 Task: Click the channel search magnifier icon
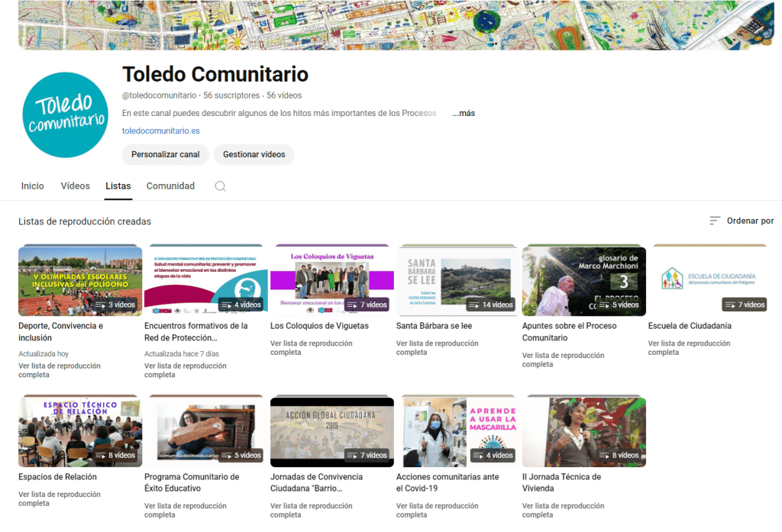(220, 186)
